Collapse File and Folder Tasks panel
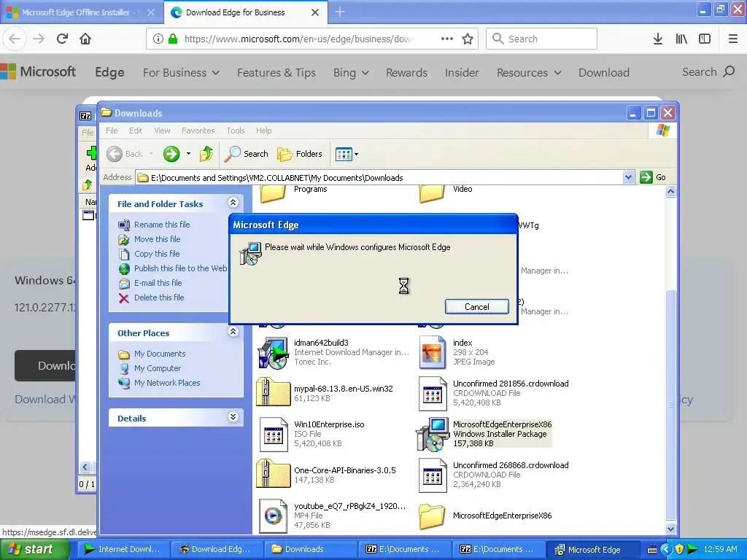The image size is (747, 560). [x=233, y=203]
